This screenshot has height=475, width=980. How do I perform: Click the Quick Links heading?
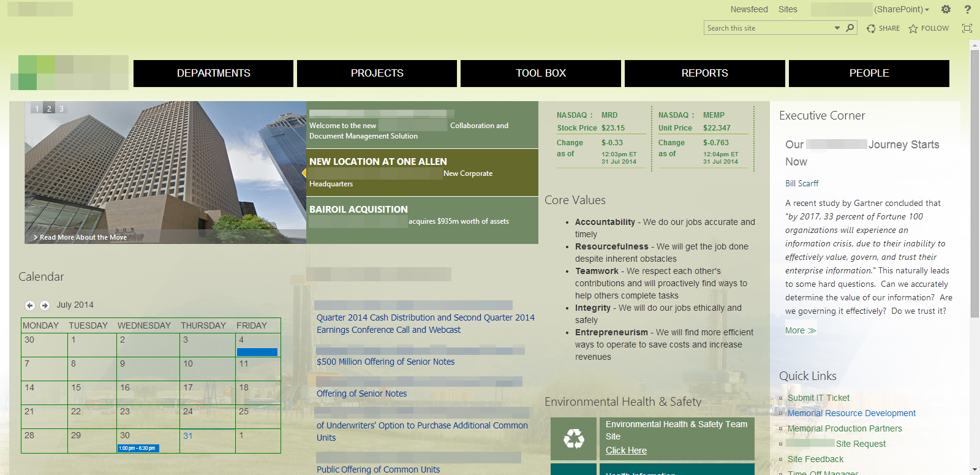click(807, 376)
